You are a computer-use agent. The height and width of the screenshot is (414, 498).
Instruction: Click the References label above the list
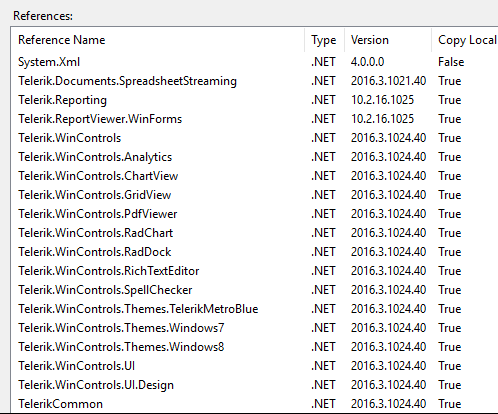[43, 16]
